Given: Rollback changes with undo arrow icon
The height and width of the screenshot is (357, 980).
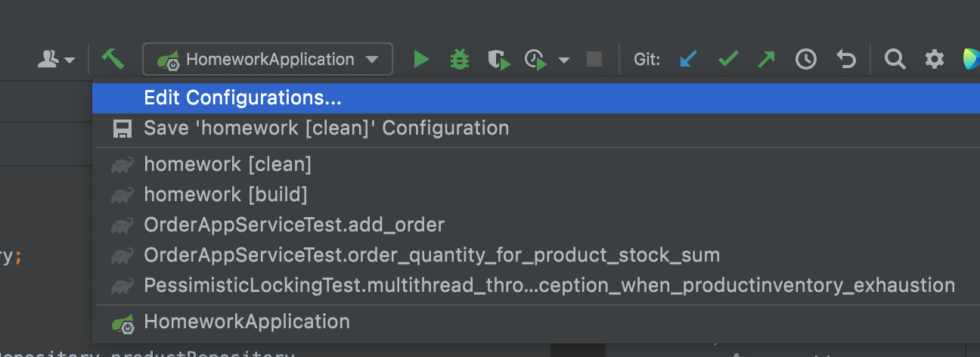Looking at the screenshot, I should [845, 59].
